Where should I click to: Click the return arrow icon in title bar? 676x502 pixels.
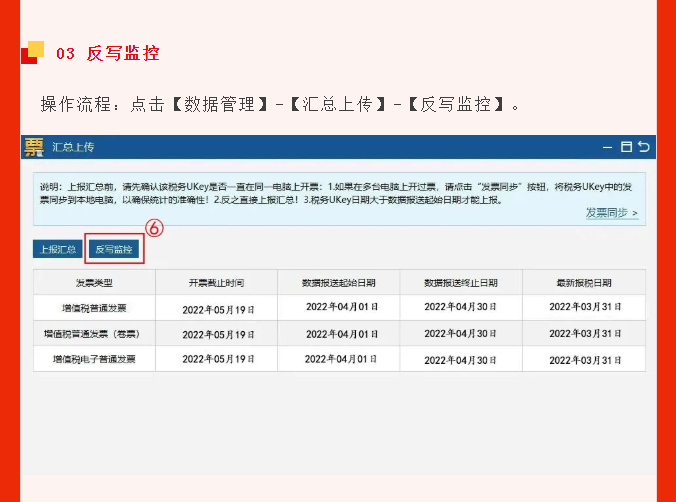point(644,147)
